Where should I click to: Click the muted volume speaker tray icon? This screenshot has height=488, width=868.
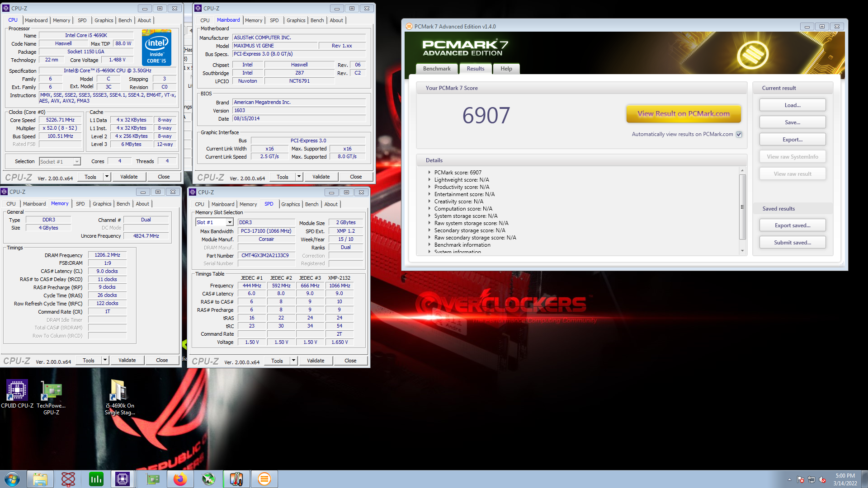pyautogui.click(x=822, y=479)
